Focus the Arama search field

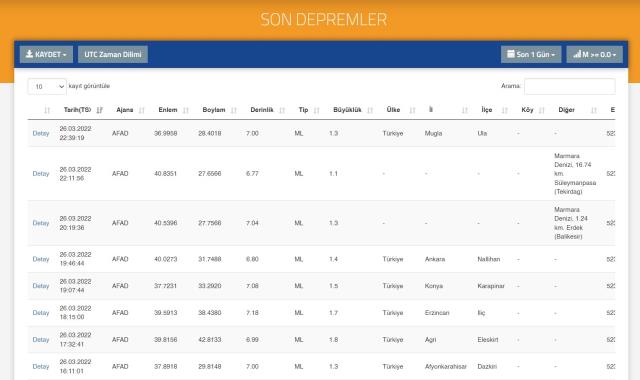tap(570, 87)
